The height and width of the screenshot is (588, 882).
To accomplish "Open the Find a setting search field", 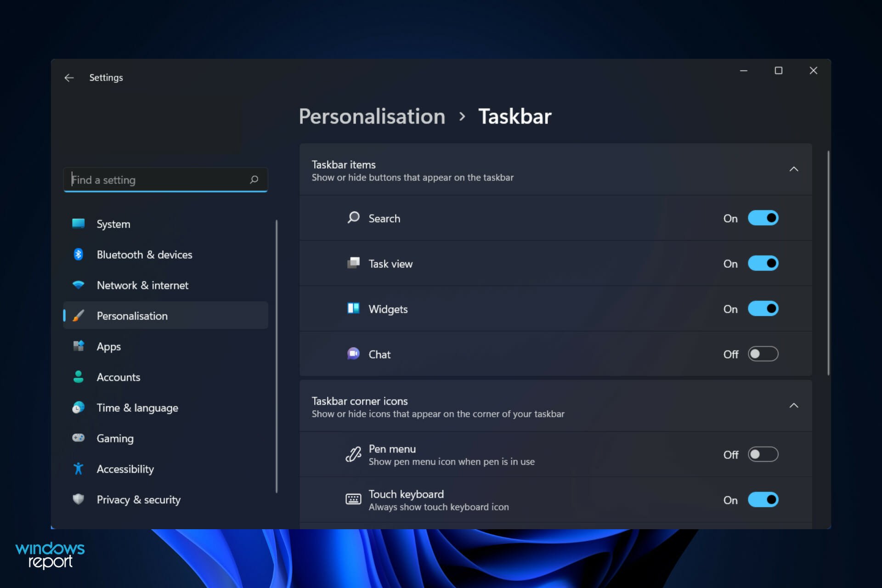I will pyautogui.click(x=165, y=179).
